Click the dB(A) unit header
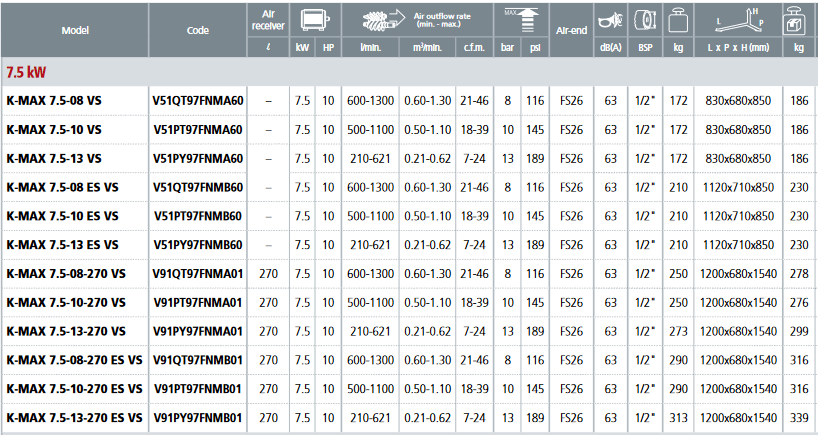 click(610, 47)
